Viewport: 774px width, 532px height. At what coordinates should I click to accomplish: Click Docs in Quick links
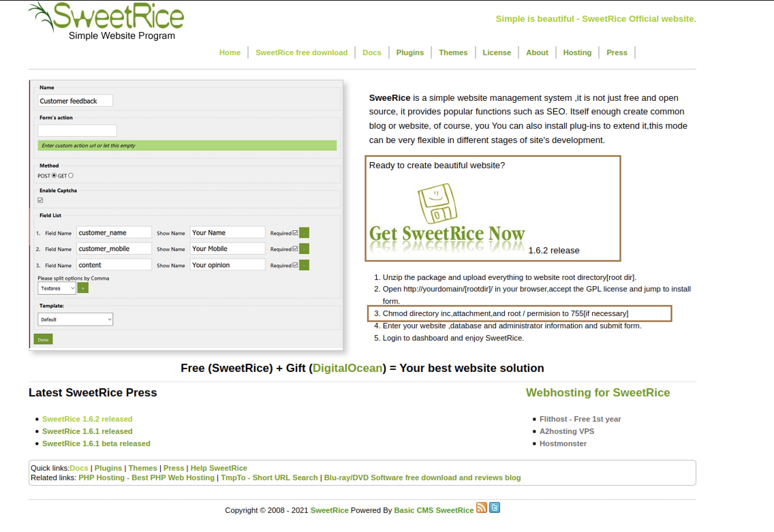(79, 468)
